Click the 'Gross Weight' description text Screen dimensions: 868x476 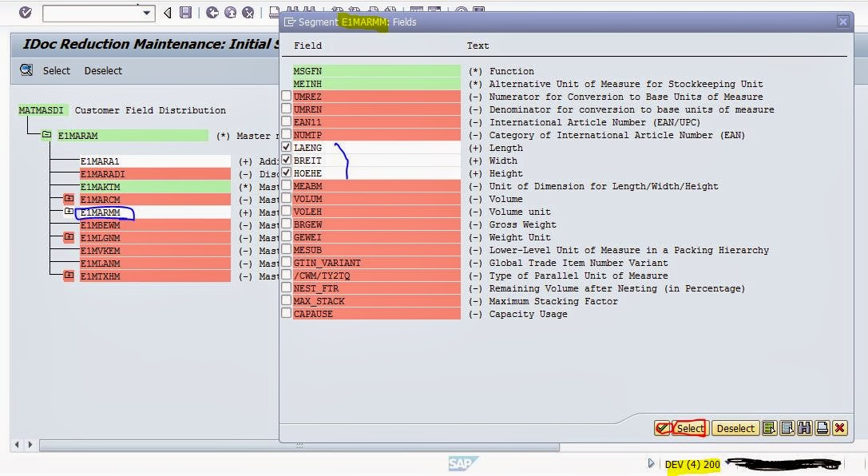click(x=522, y=224)
